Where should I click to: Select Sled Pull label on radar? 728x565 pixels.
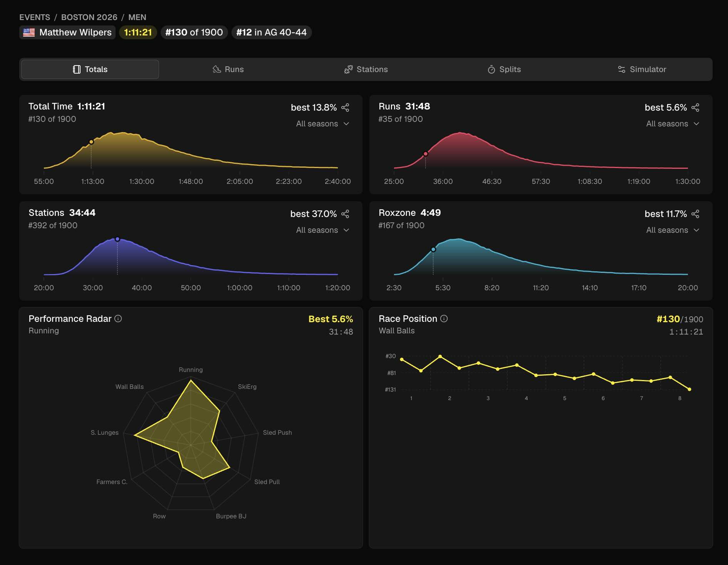267,482
